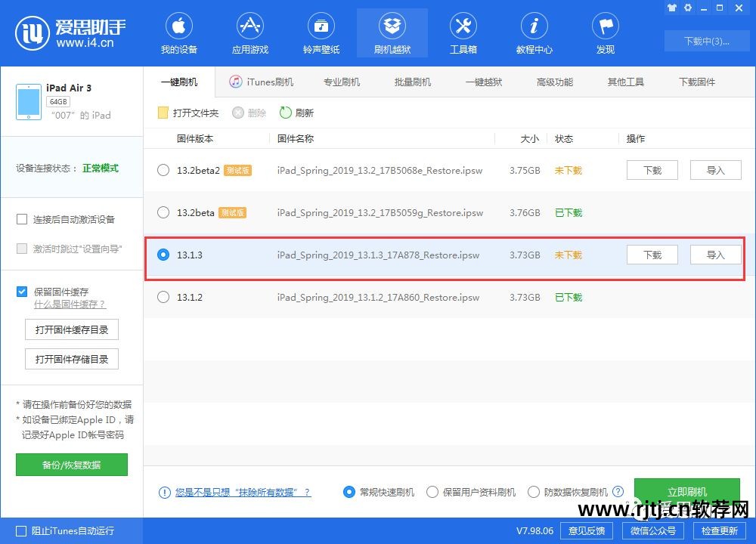The width and height of the screenshot is (756, 544).
Task: Download the 13.1.3 firmware
Action: point(652,255)
